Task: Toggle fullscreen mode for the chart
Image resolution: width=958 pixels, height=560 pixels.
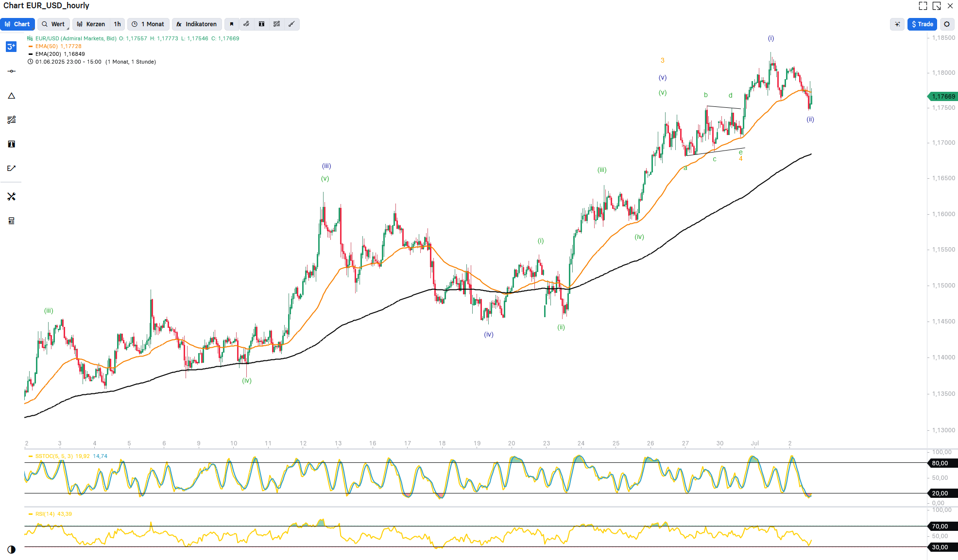Action: coord(923,6)
